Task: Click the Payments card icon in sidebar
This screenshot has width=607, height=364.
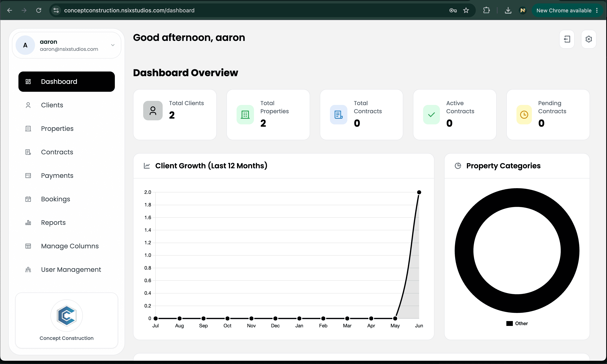Action: pyautogui.click(x=28, y=176)
